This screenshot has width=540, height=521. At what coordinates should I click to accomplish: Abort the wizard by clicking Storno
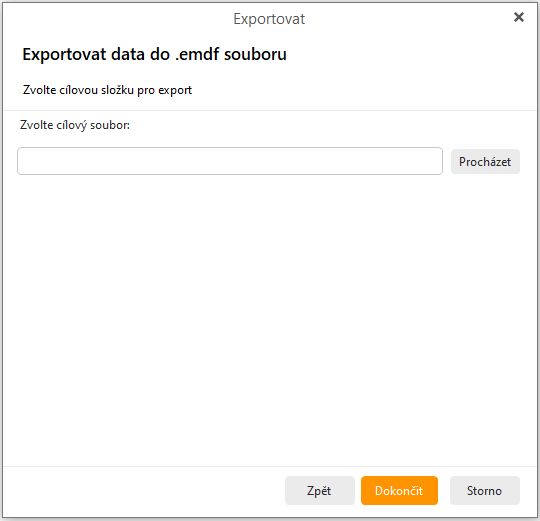tap(485, 490)
